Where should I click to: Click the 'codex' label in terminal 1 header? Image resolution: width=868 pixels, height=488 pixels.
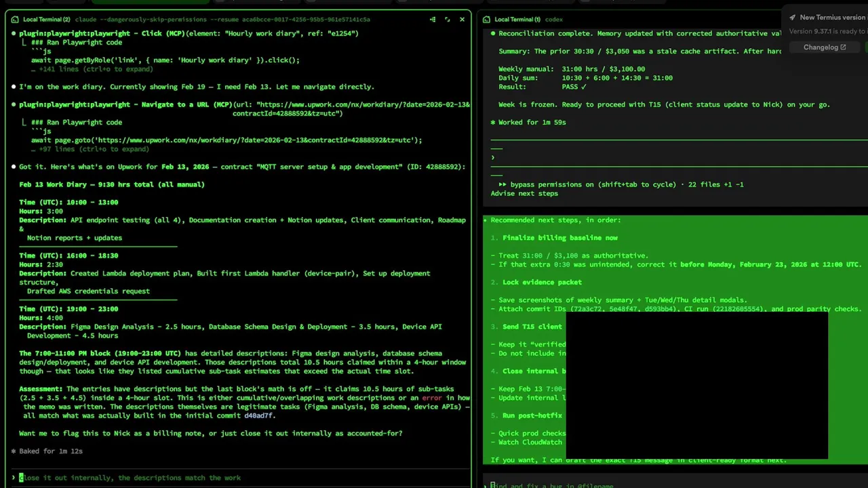pyautogui.click(x=554, y=20)
